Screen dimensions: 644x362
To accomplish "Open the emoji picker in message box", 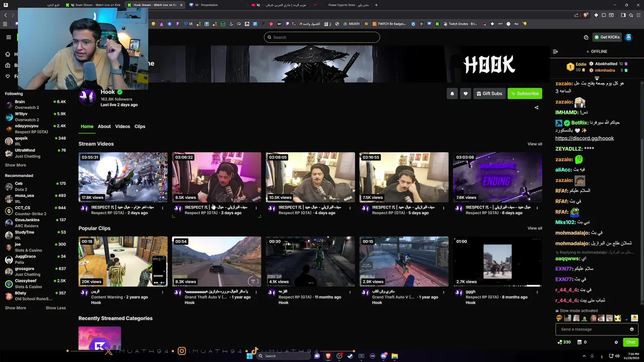I will [x=632, y=329].
